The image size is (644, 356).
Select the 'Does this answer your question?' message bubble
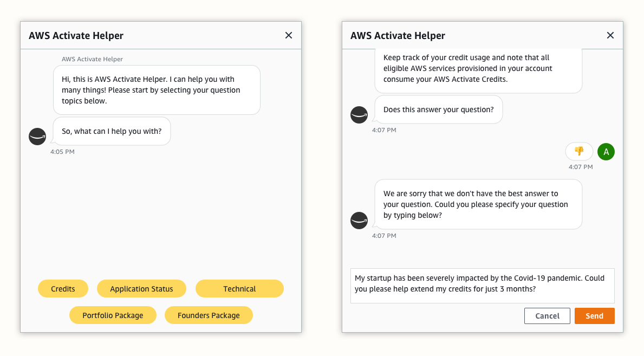coord(438,109)
